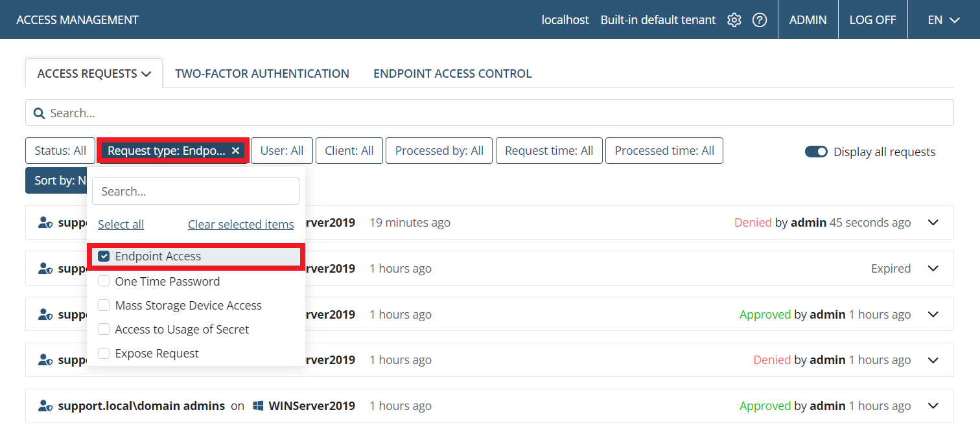The image size is (980, 432).
Task: Click the search magnifier icon
Action: coord(39,113)
